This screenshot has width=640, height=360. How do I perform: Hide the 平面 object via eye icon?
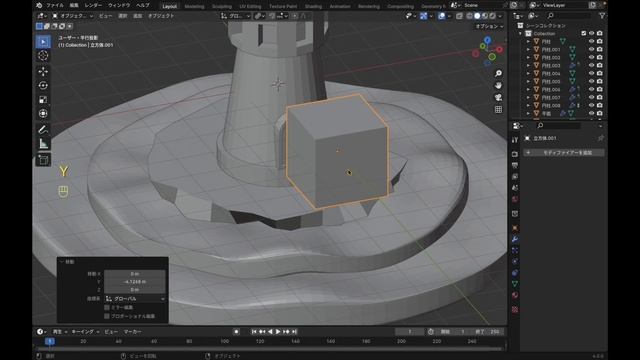click(x=591, y=113)
